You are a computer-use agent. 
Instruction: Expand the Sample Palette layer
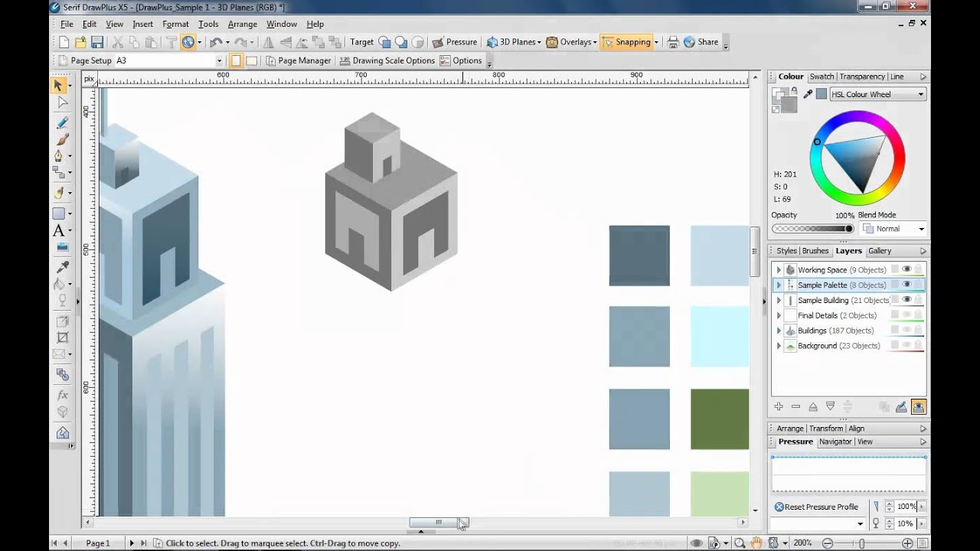coord(779,285)
